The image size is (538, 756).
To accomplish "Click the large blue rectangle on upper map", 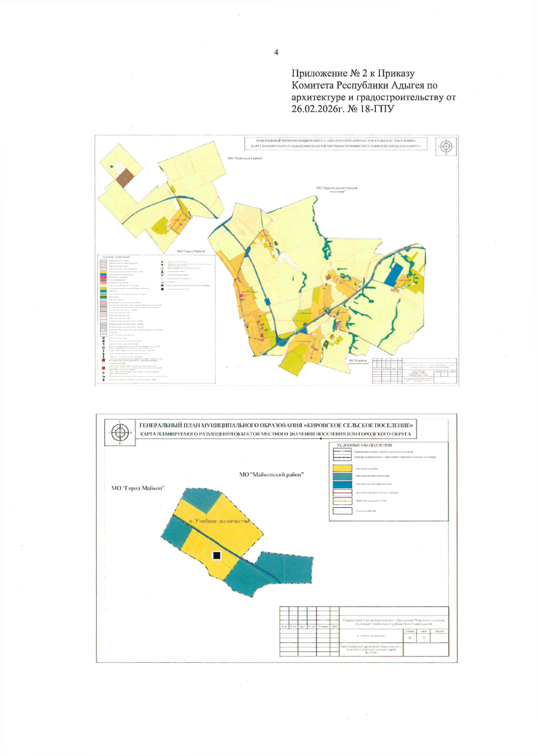I will pyautogui.click(x=394, y=273).
